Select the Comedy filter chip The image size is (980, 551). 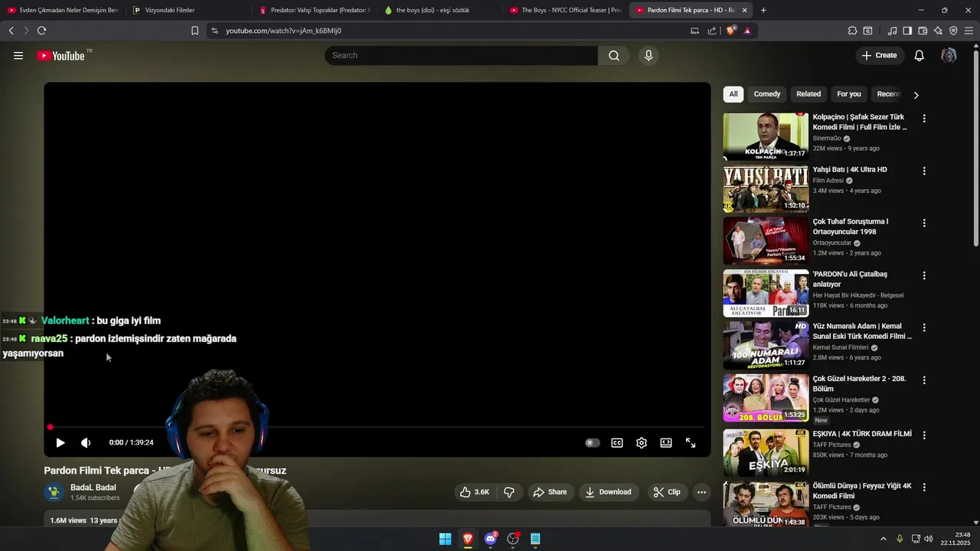(x=767, y=94)
